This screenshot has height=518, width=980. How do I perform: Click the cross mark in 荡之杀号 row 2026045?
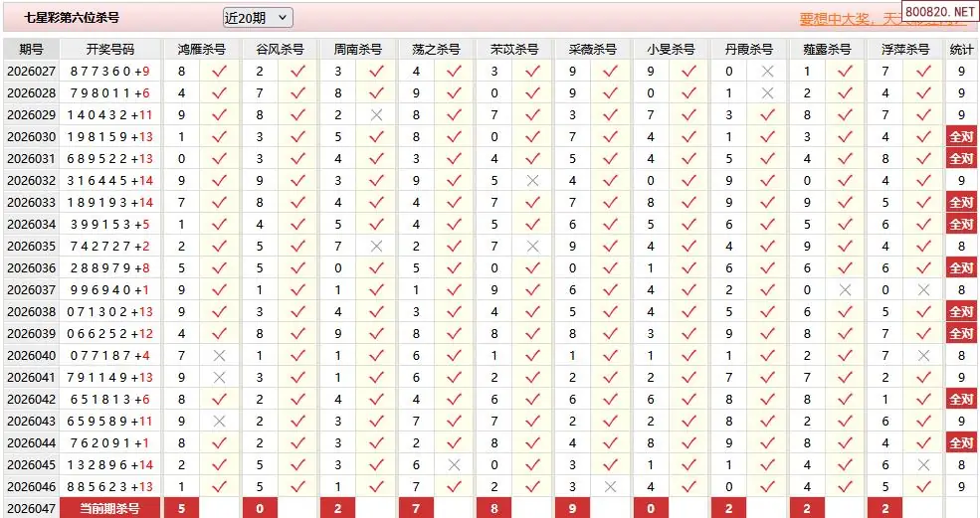[x=455, y=464]
